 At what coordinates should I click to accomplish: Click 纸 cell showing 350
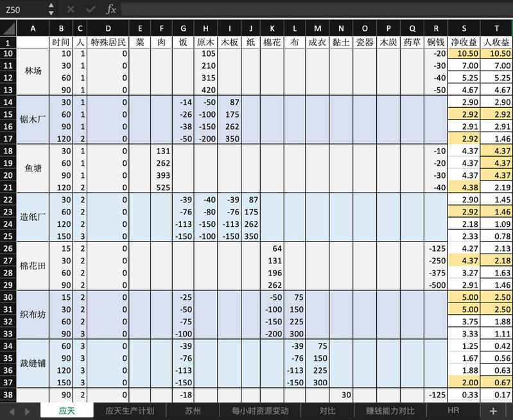(250, 236)
